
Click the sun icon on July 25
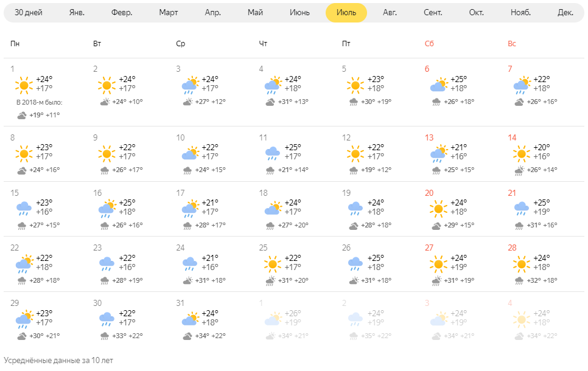point(273,264)
